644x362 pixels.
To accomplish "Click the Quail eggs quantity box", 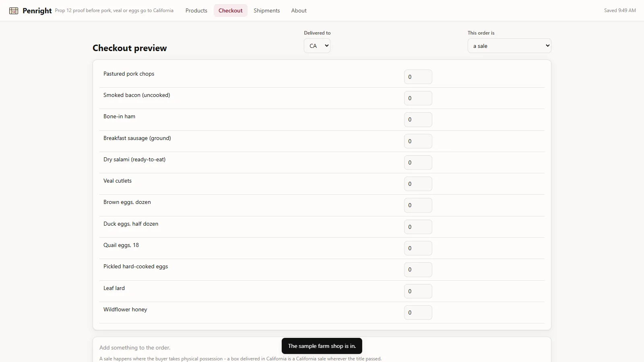I will click(x=418, y=248).
